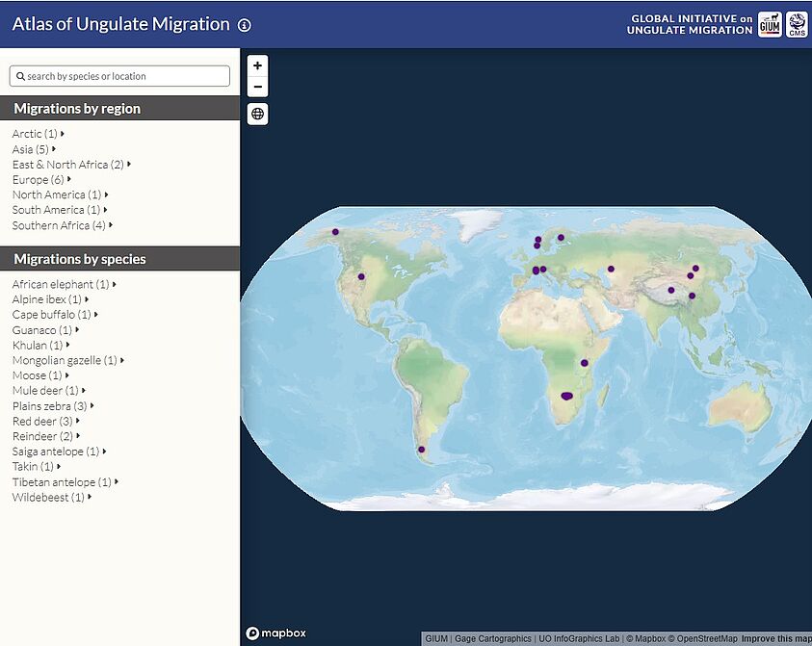Screen dimensions: 812x646
Task: Open the Mongolian gazelle (1) entry
Action: pyautogui.click(x=66, y=360)
